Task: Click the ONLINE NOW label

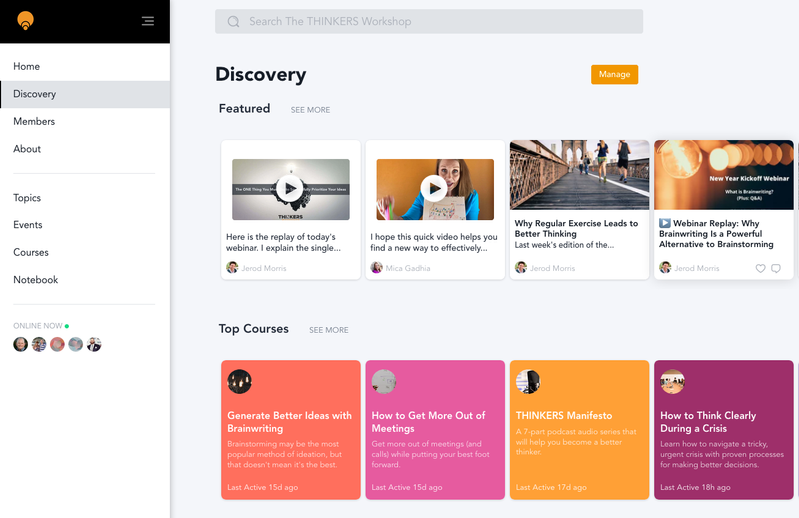Action: click(x=38, y=326)
